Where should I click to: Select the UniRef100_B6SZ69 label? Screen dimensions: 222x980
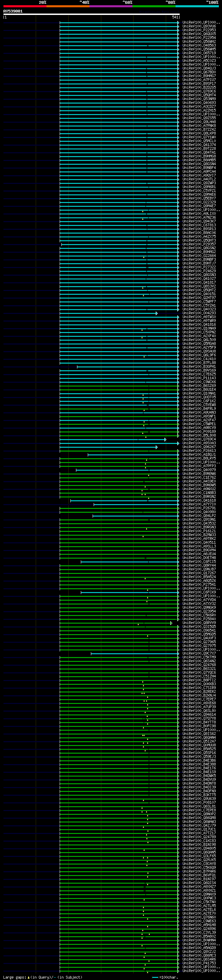coord(199,386)
